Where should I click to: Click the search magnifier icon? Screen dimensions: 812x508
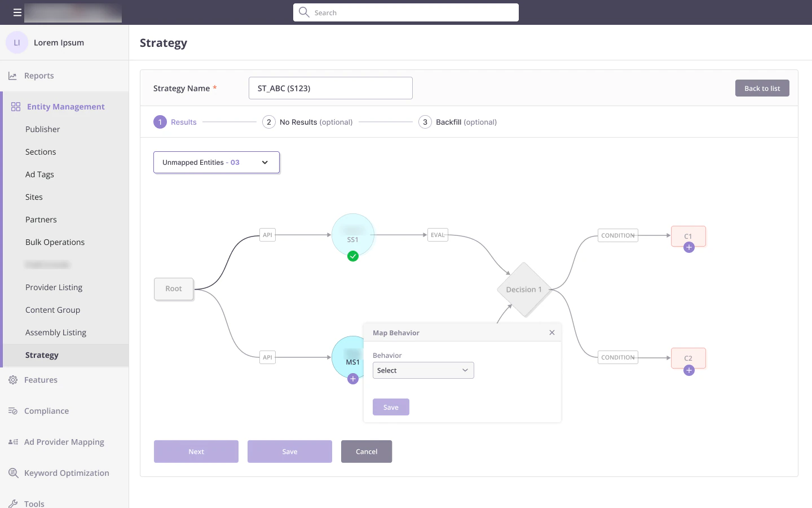pos(304,12)
